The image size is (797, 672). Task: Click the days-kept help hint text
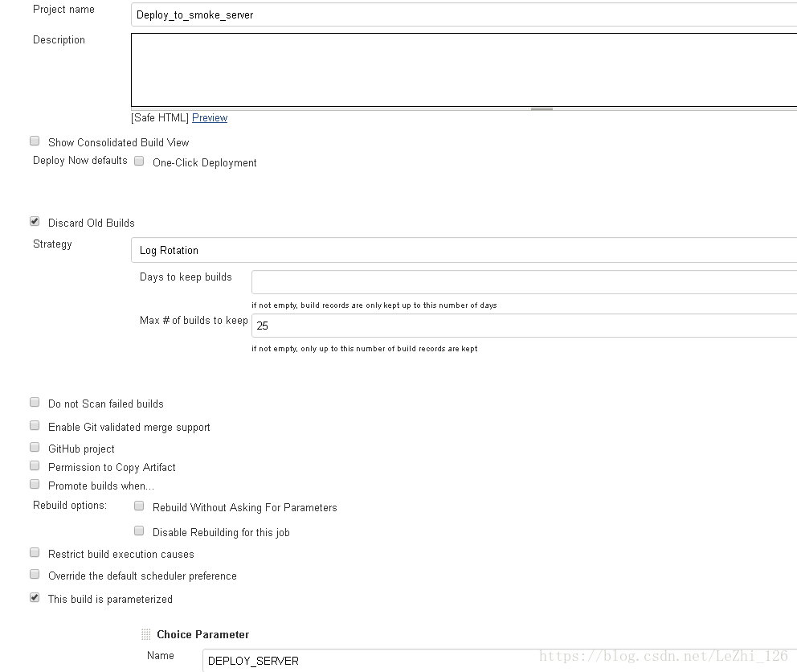[374, 305]
